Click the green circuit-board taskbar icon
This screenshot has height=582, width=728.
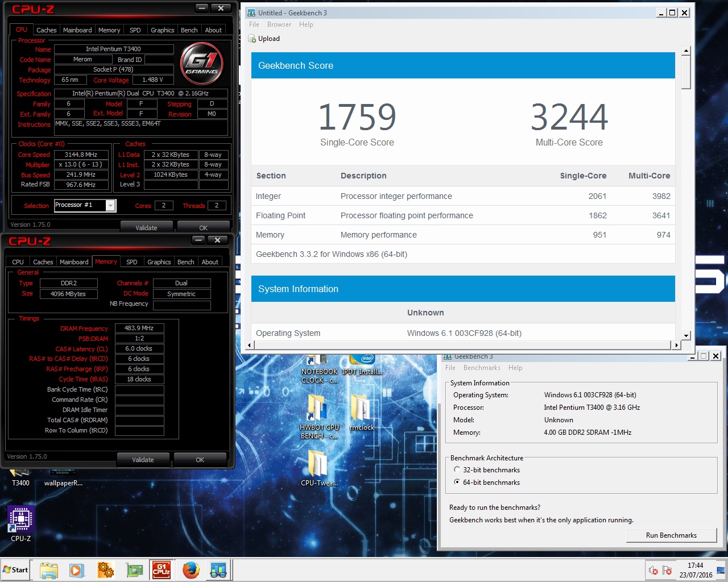pyautogui.click(x=134, y=570)
